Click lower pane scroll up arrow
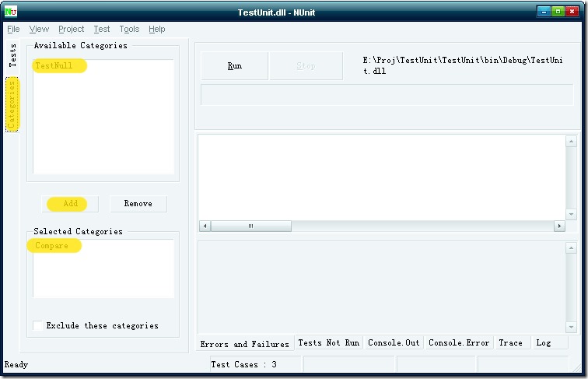The height and width of the screenshot is (379, 588). (x=571, y=248)
